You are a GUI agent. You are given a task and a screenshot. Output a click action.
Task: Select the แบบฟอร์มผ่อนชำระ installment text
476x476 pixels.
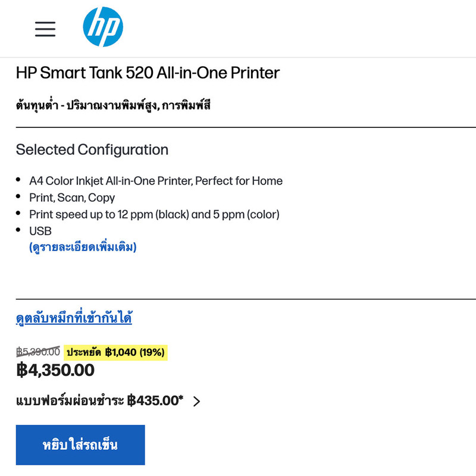[70, 400]
